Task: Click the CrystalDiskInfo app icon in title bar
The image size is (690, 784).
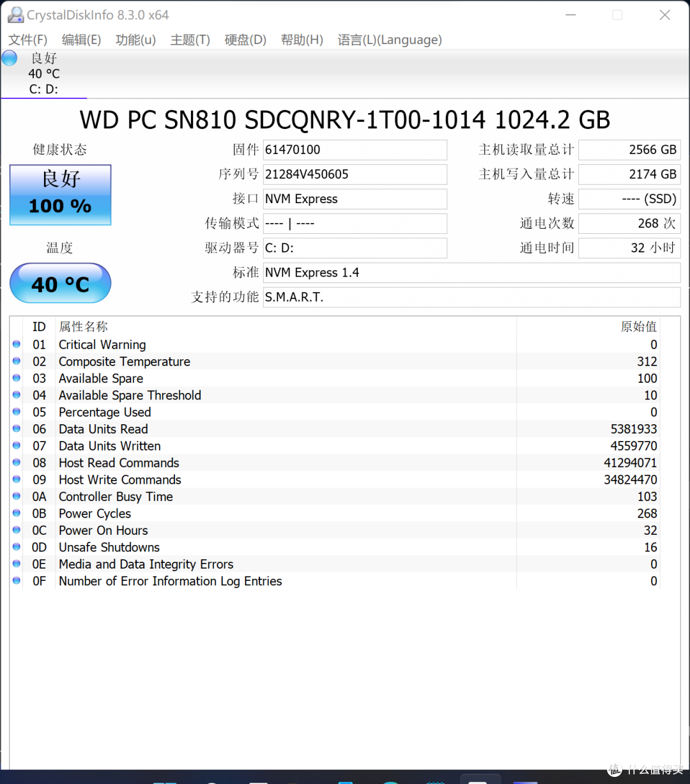Action: click(x=15, y=15)
